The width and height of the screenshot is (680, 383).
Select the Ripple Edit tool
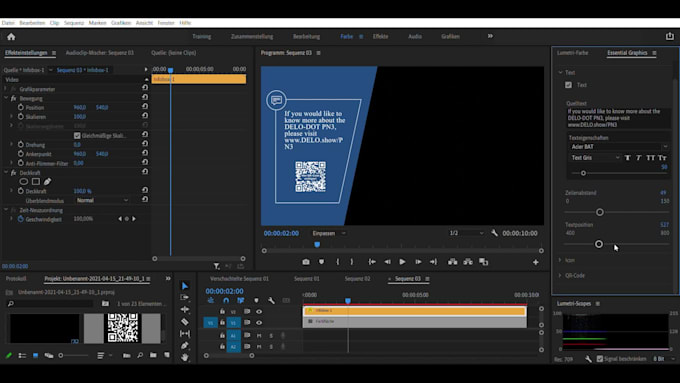tap(185, 309)
